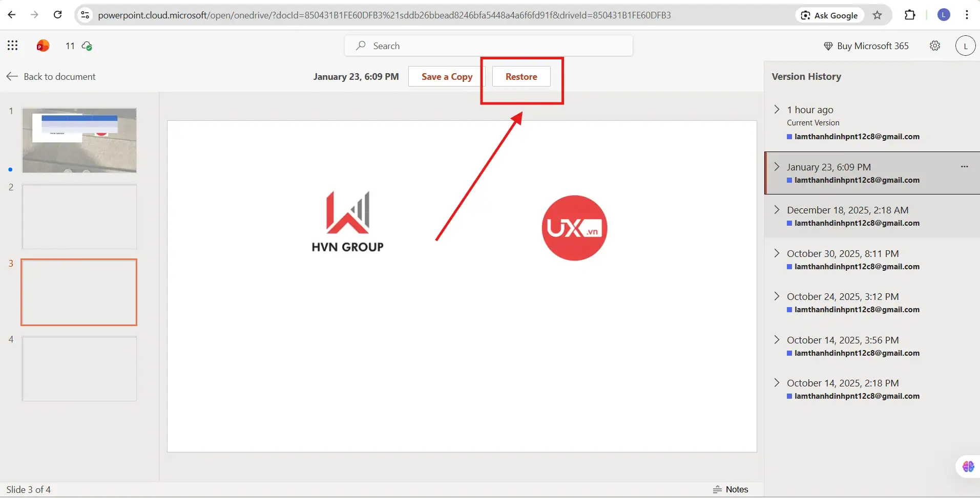Open the settings gear icon
980x498 pixels.
coord(934,46)
